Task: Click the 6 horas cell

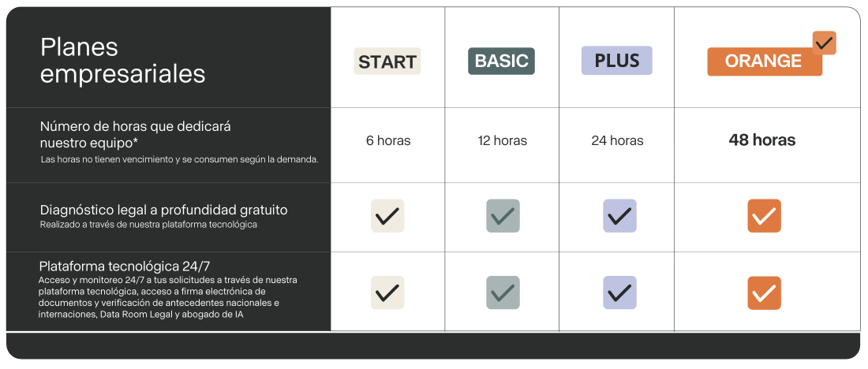Action: pos(388,141)
